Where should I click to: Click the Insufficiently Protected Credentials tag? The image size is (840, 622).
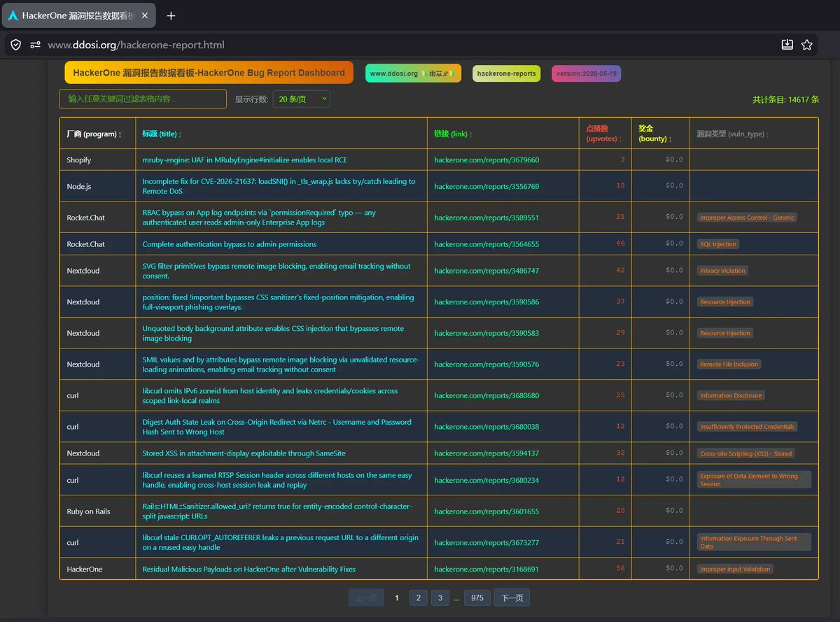coord(747,427)
